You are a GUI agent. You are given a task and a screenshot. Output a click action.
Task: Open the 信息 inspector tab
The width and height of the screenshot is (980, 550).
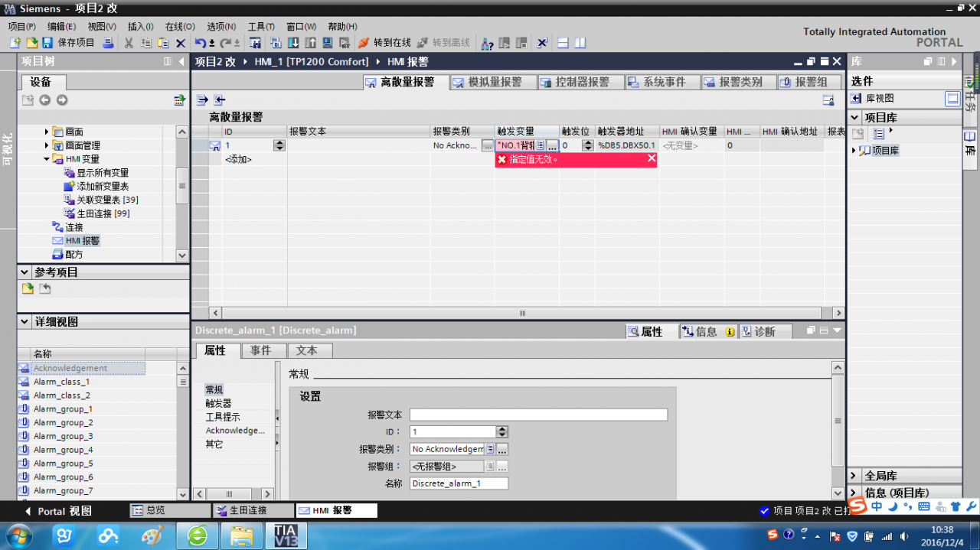pos(707,331)
